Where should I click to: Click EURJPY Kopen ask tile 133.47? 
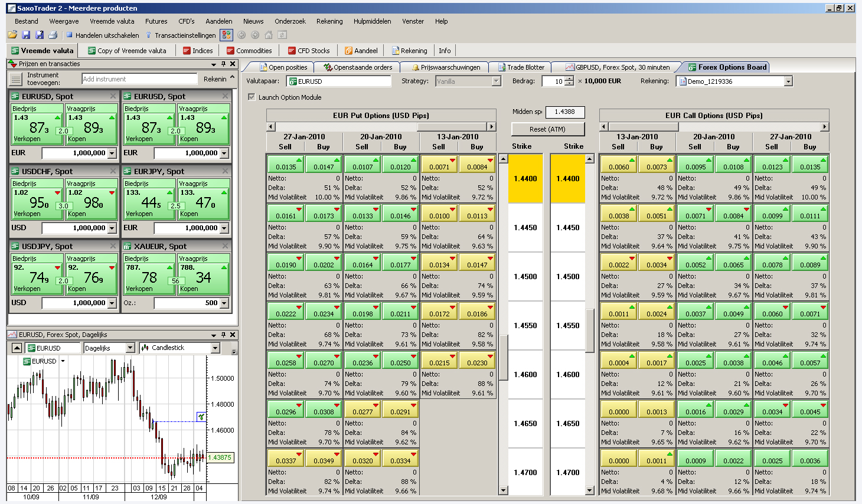pos(203,199)
